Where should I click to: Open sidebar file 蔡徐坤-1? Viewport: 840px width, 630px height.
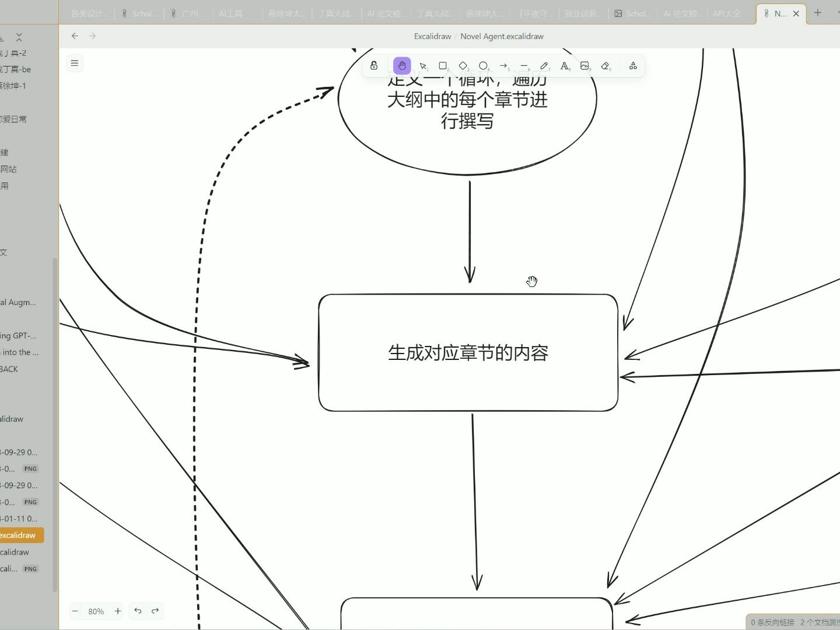[13, 86]
